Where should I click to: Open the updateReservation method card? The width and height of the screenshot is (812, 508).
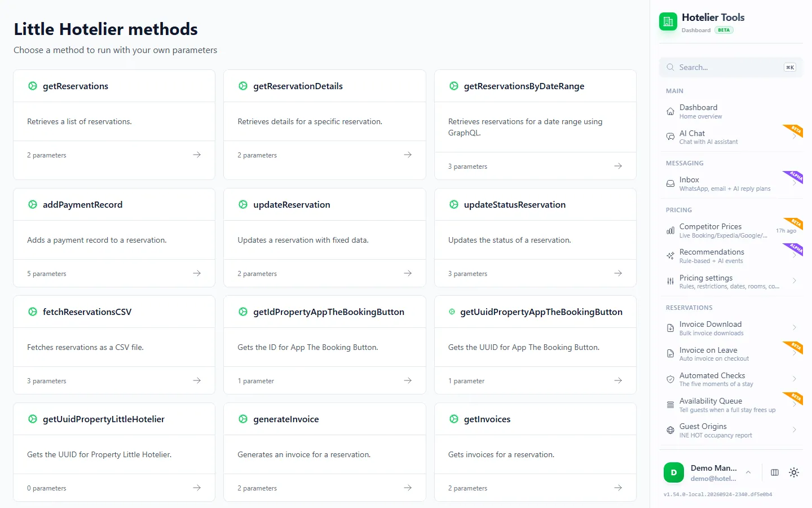325,238
